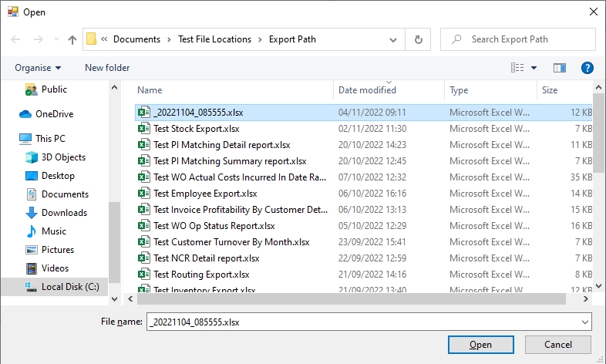Expand the File name combo box dropdown

tap(584, 322)
